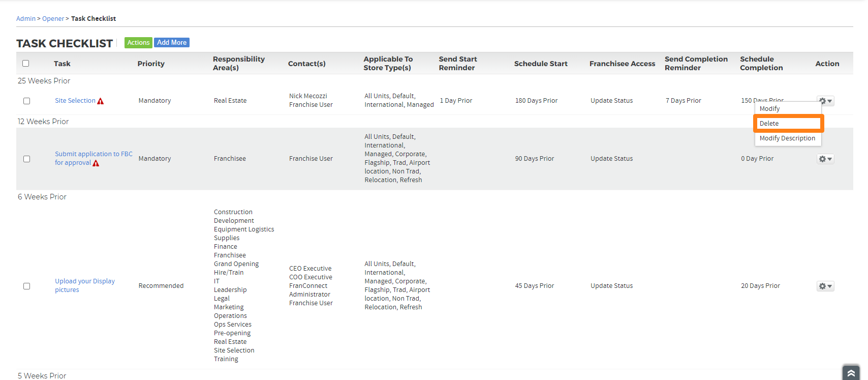Click '90 Days Prior' schedule start cell
The height and width of the screenshot is (380, 868).
click(x=535, y=159)
